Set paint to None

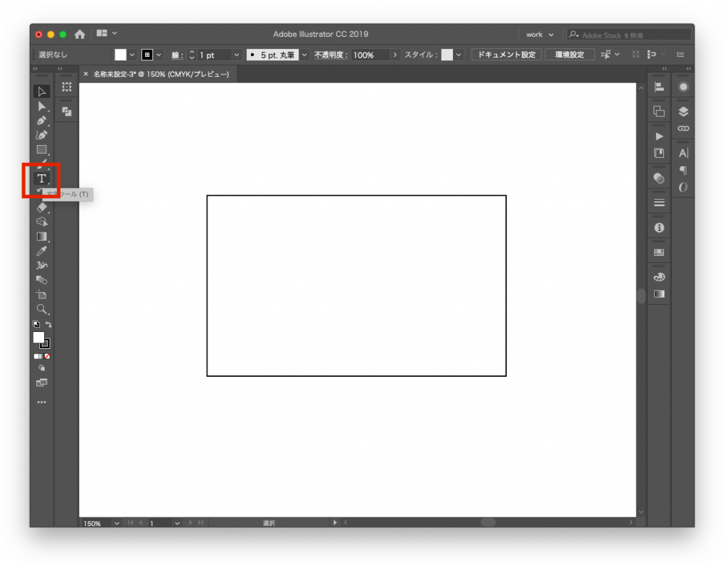coord(48,356)
